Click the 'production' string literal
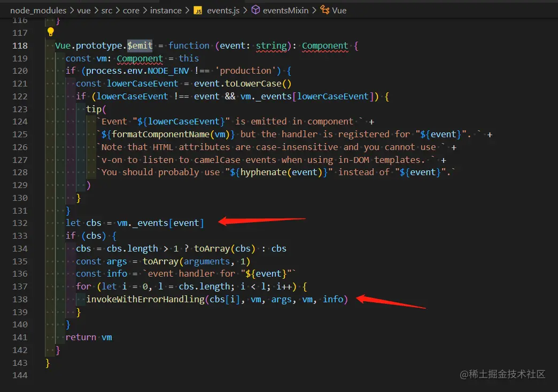Viewport: 558px width, 392px height. [245, 71]
